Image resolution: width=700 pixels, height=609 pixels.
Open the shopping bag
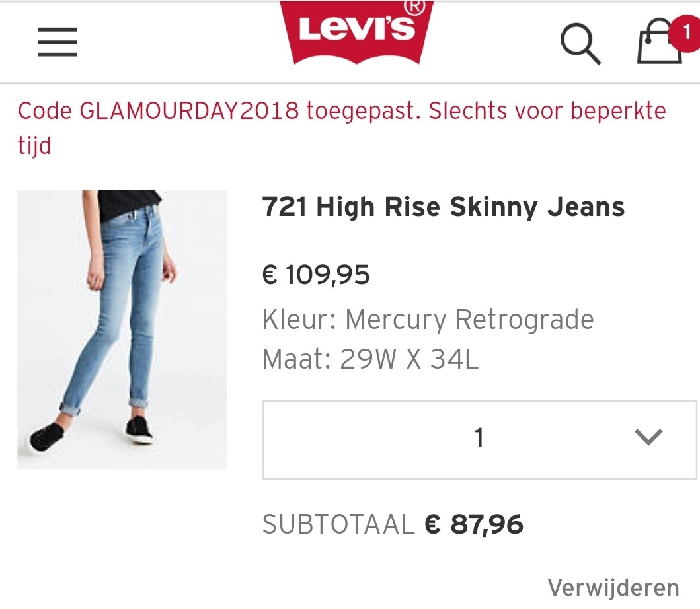point(660,42)
